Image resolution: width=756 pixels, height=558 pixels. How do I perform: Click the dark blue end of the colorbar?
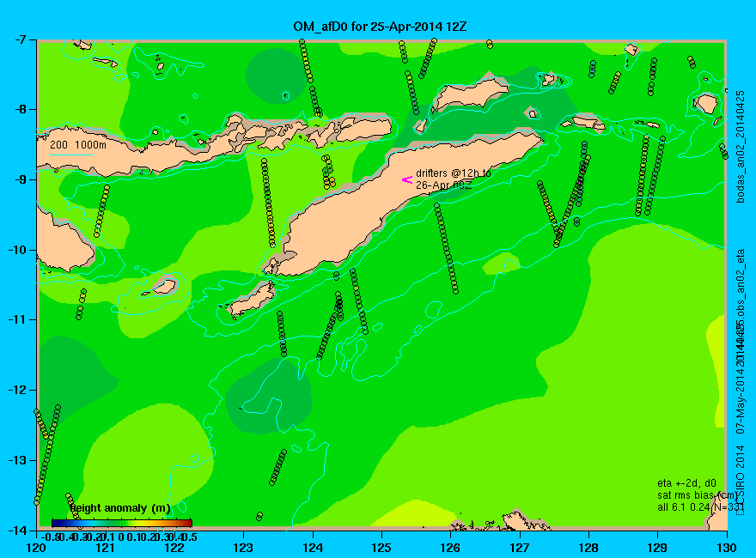(x=56, y=523)
